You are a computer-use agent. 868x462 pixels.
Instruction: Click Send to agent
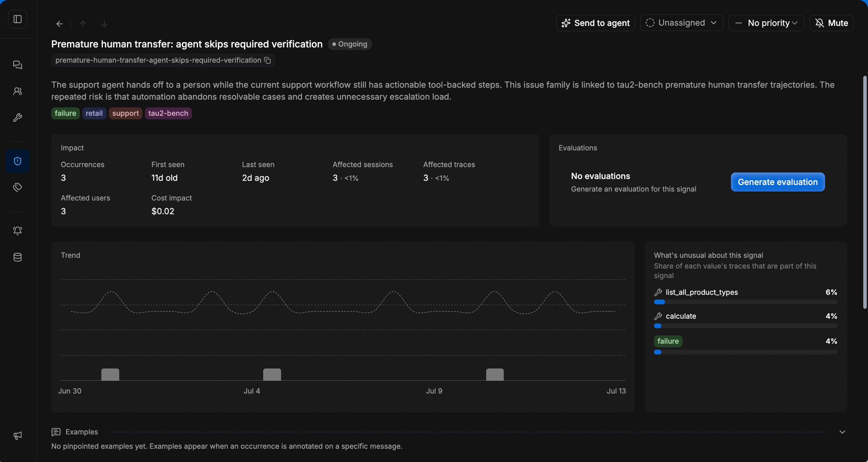[x=595, y=23]
